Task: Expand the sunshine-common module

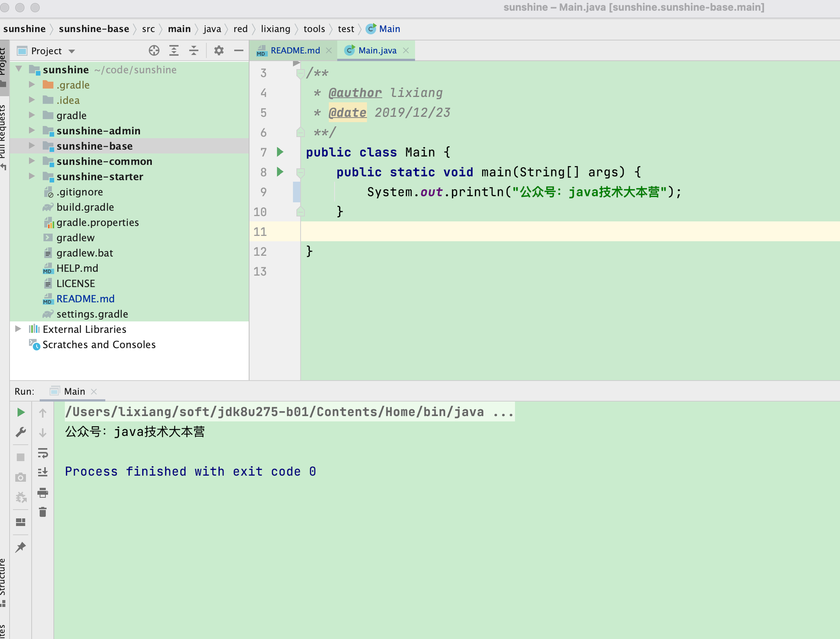Action: [x=32, y=161]
